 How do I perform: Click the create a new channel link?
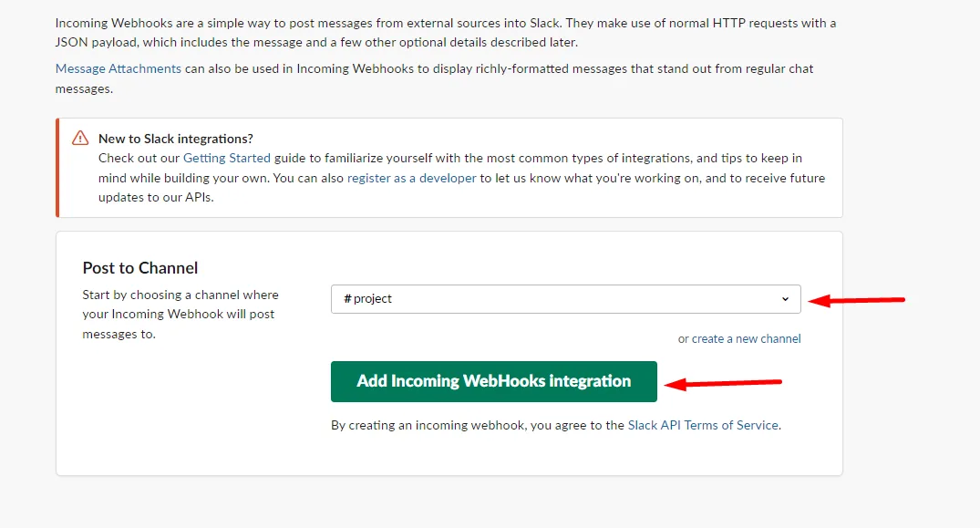tap(746, 338)
